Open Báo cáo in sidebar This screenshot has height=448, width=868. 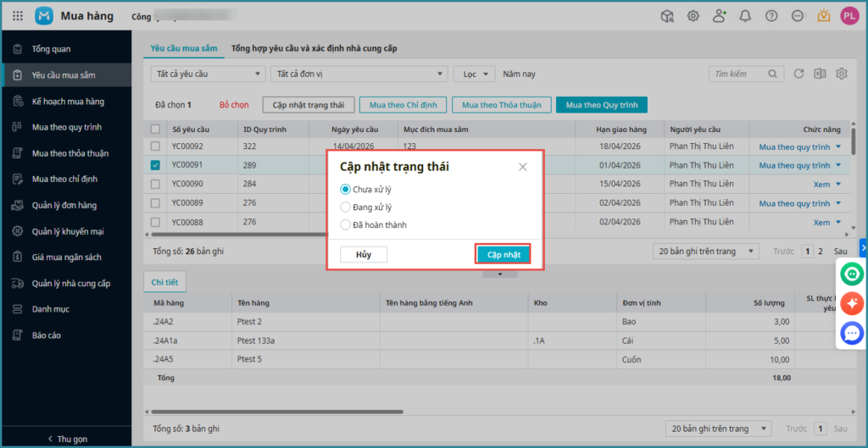(x=66, y=335)
